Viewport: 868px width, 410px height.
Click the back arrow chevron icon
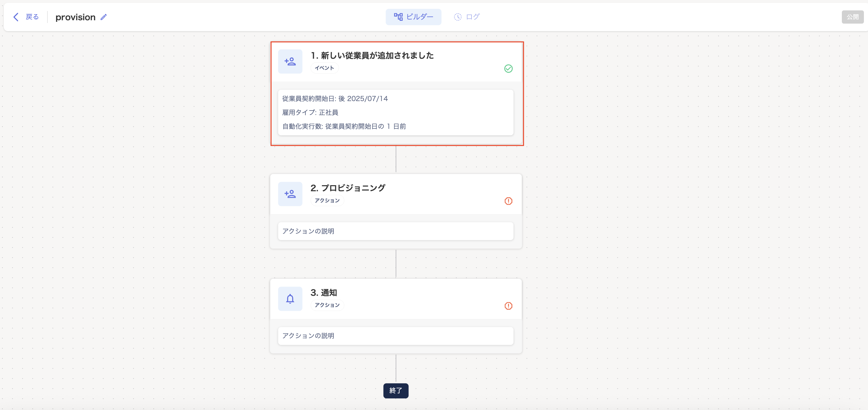tap(16, 17)
